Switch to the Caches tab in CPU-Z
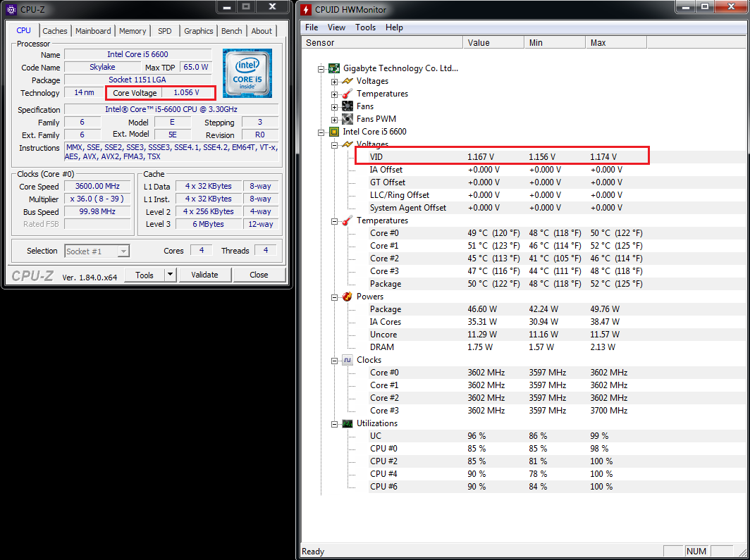The height and width of the screenshot is (560, 750). click(55, 31)
